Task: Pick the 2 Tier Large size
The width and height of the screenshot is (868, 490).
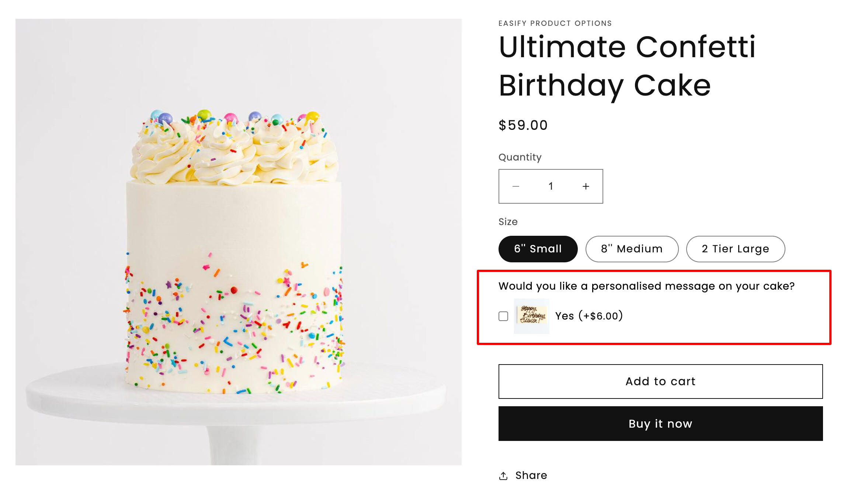Action: click(735, 249)
